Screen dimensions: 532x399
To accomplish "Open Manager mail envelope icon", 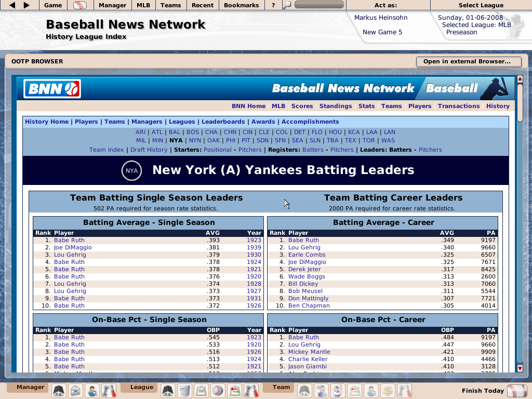I will (76, 391).
